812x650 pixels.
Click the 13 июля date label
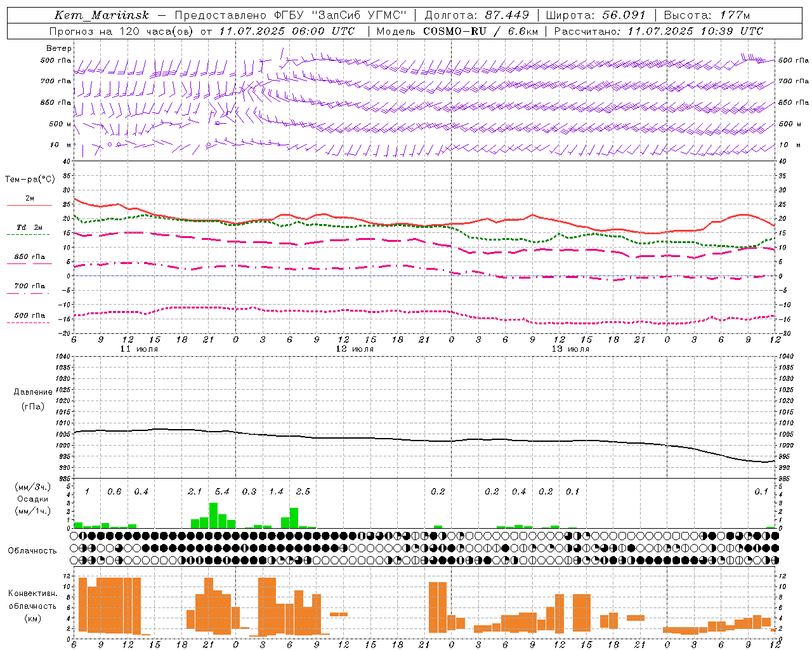[570, 349]
